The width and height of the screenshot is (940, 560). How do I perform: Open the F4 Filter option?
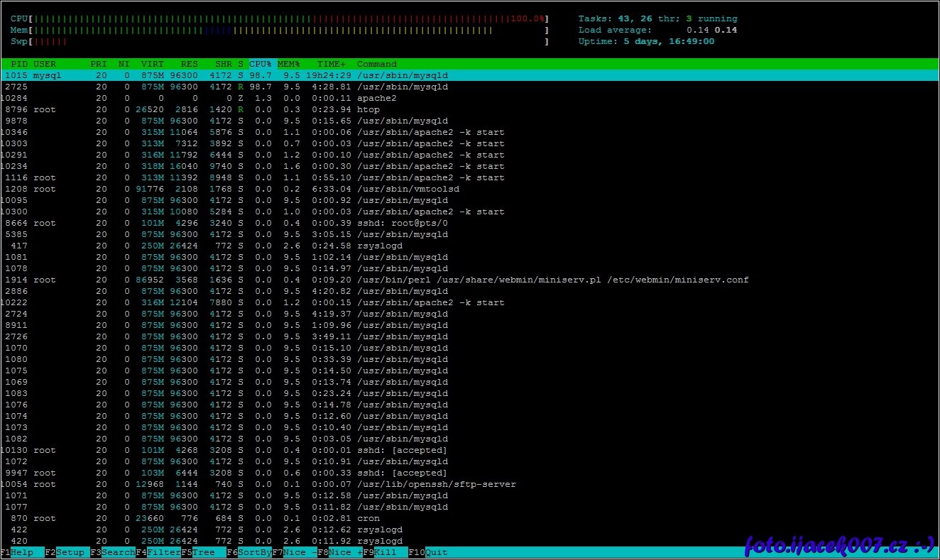coord(163,552)
